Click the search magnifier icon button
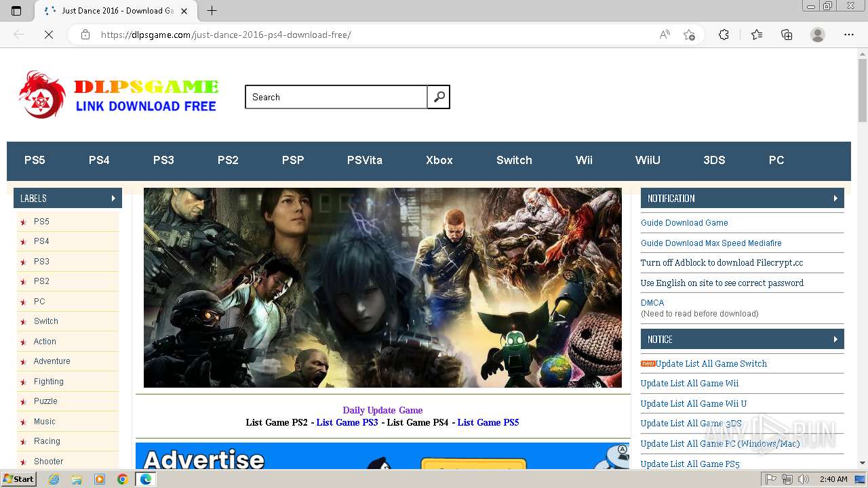Image resolution: width=868 pixels, height=488 pixels. pyautogui.click(x=439, y=97)
